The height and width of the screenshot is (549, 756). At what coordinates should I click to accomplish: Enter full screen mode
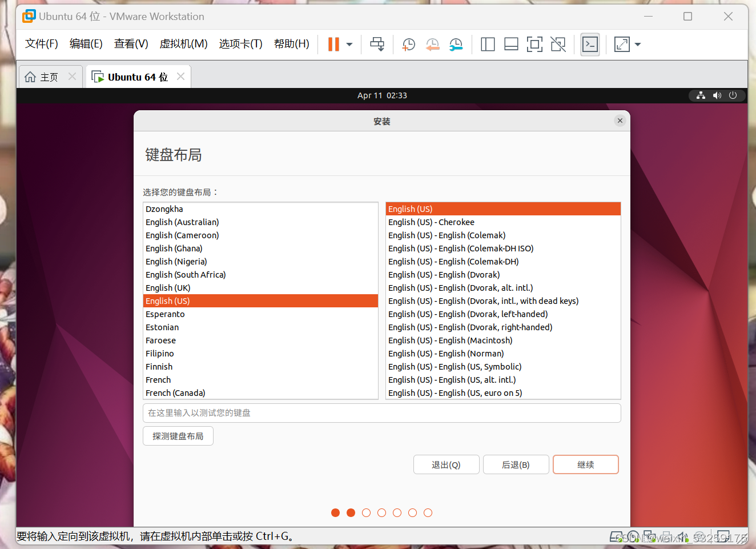[534, 44]
